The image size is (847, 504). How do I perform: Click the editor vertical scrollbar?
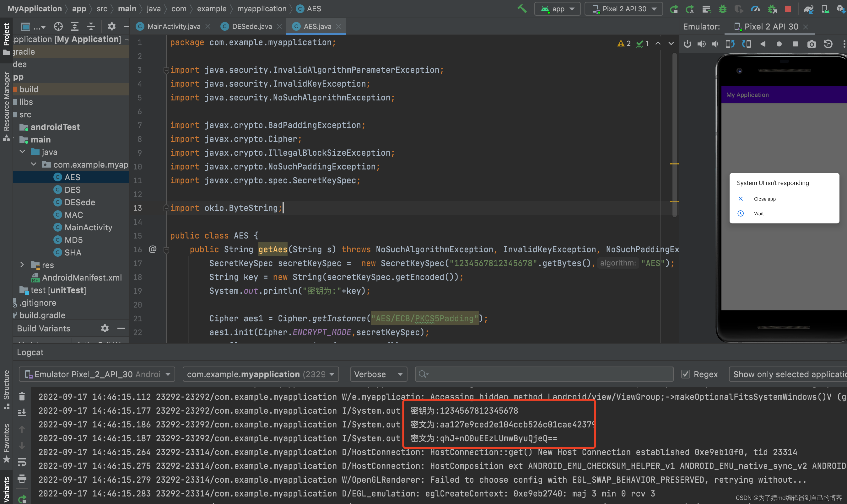(674, 135)
